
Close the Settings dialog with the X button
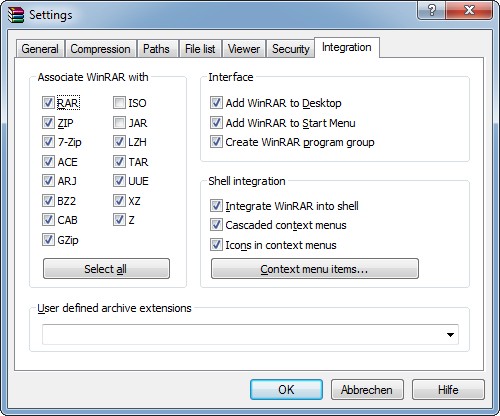(469, 10)
